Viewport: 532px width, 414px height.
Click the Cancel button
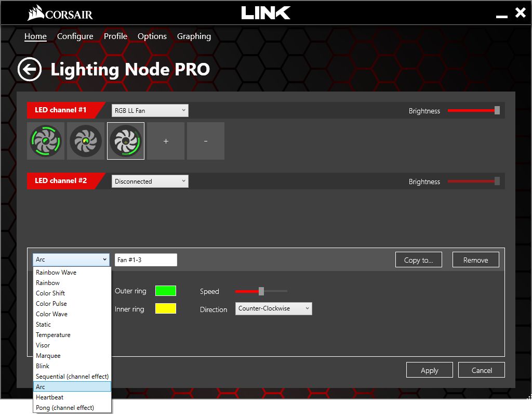pyautogui.click(x=482, y=370)
